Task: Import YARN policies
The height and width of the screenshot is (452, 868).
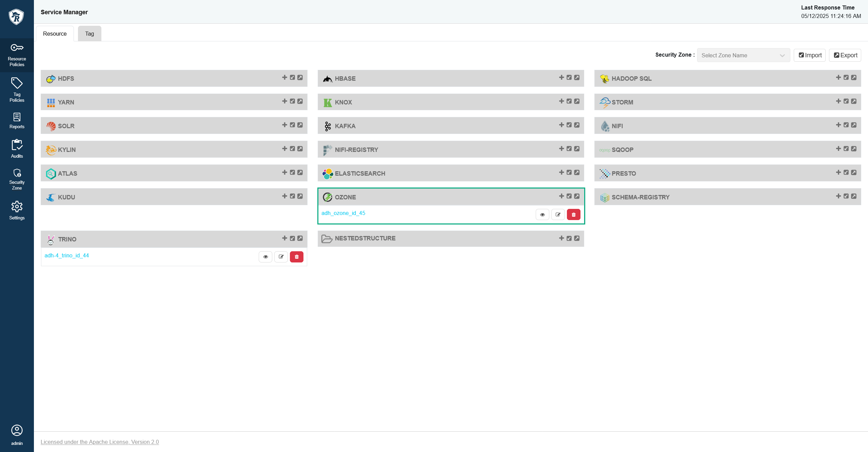Action: pyautogui.click(x=292, y=101)
